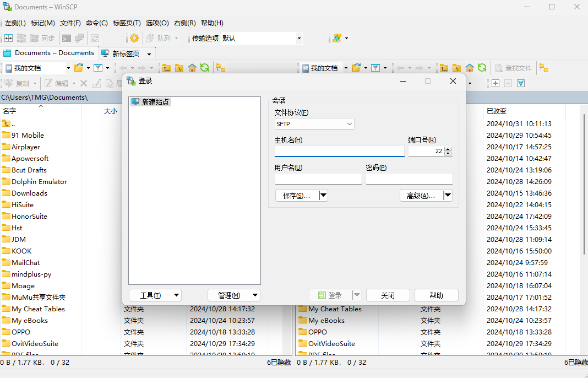Increase port number with the stepper arrow
Screen dimensions: 588x378
click(x=447, y=148)
